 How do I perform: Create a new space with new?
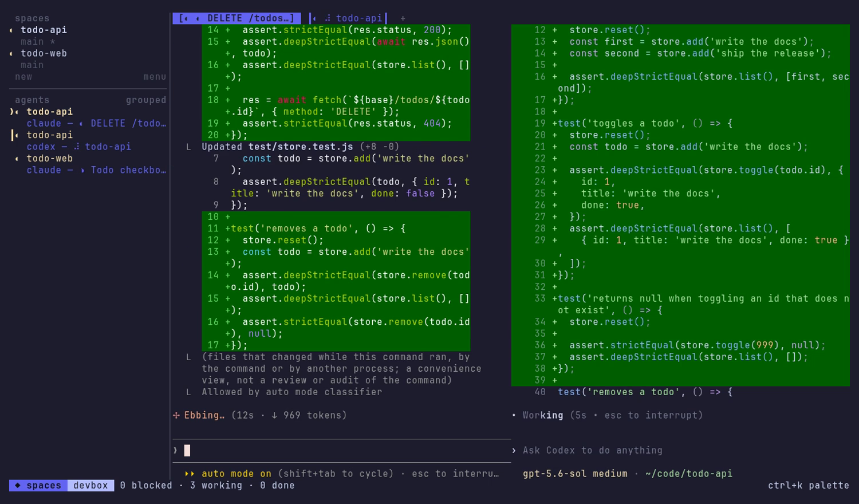pos(23,77)
